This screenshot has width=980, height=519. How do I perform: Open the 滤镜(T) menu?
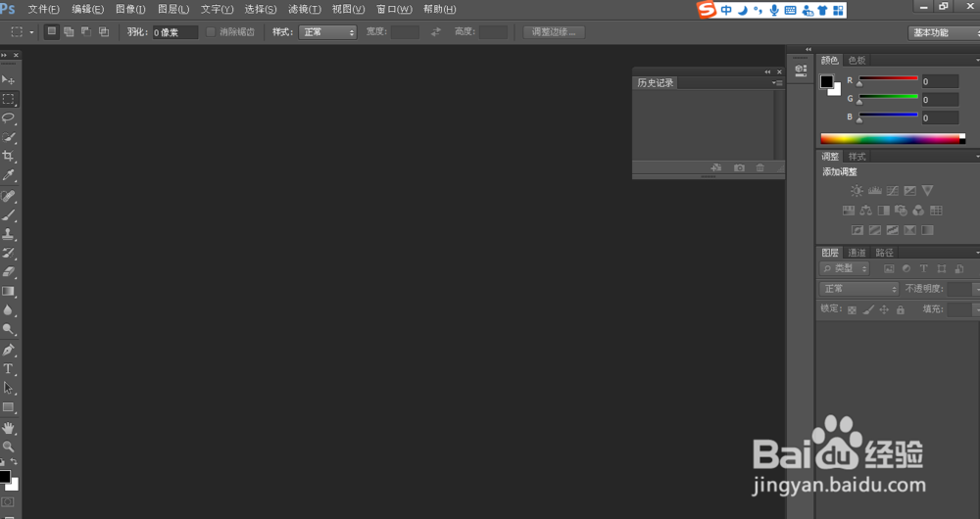(305, 10)
